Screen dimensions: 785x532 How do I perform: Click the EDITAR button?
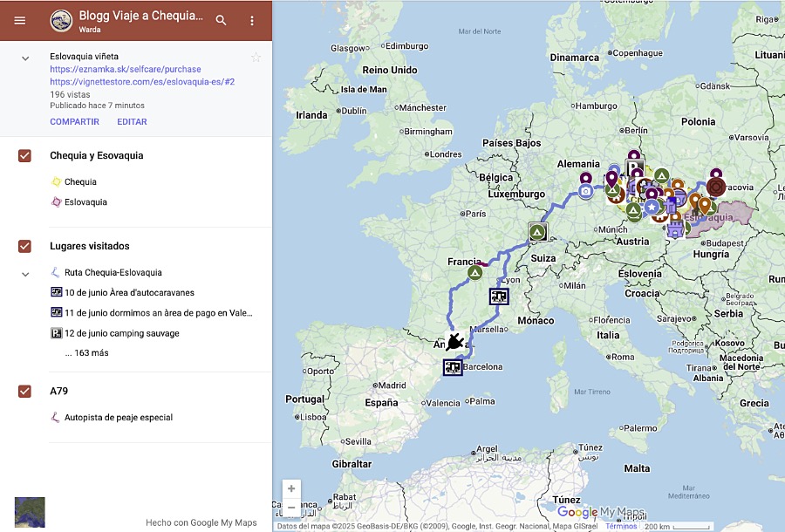tap(133, 121)
